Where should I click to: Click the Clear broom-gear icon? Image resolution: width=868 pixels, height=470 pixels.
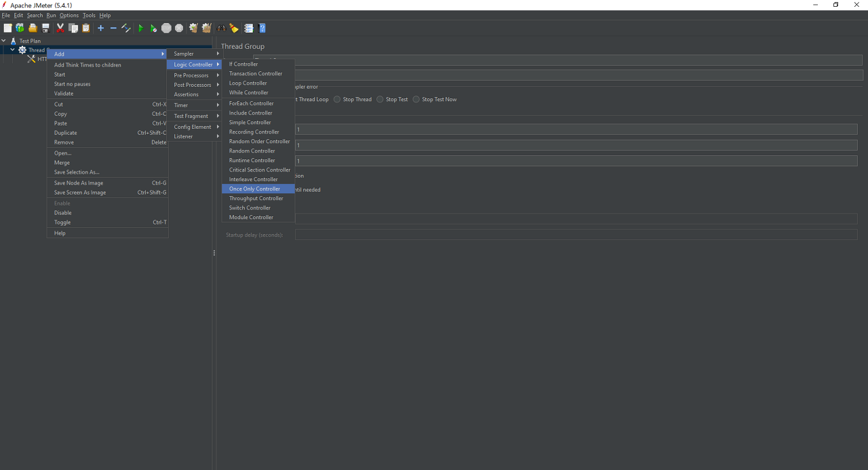(x=193, y=28)
